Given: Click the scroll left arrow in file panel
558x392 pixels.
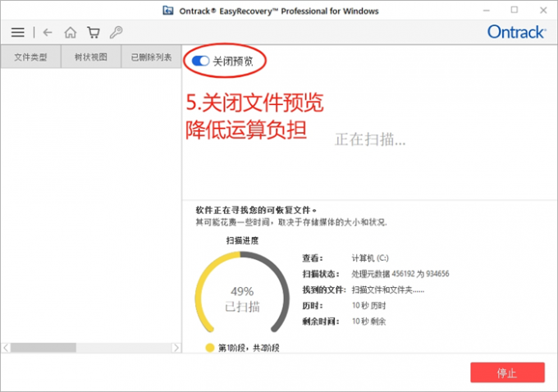Looking at the screenshot, I should (x=6, y=348).
